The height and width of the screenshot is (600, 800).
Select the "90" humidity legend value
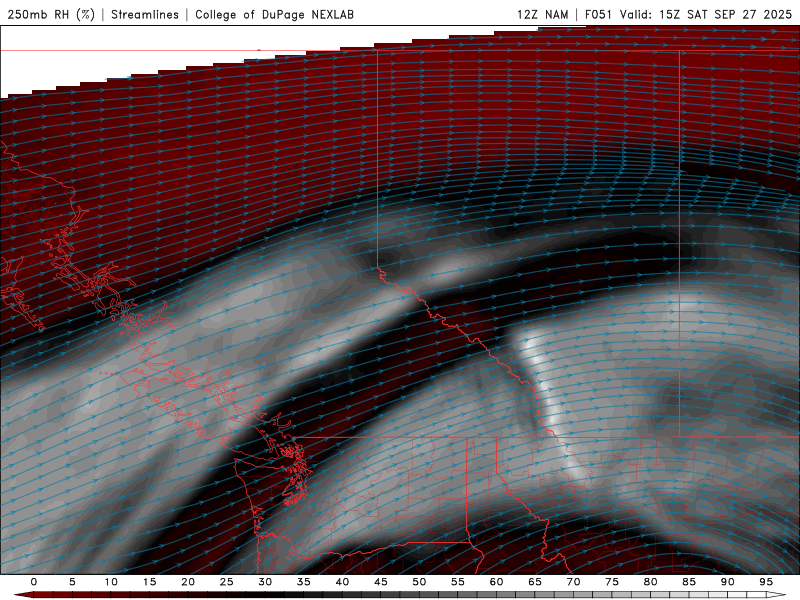click(727, 582)
